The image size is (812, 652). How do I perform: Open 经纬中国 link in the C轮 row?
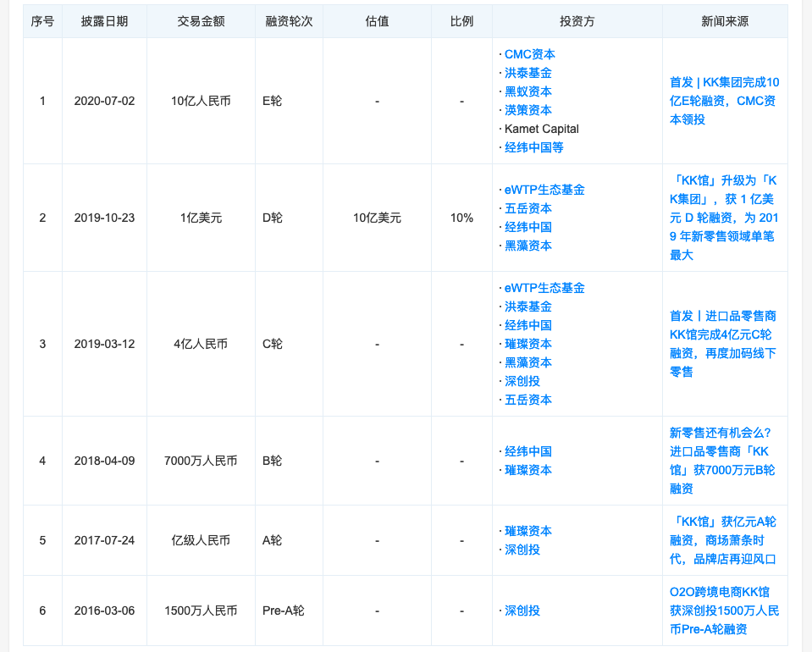(x=528, y=326)
